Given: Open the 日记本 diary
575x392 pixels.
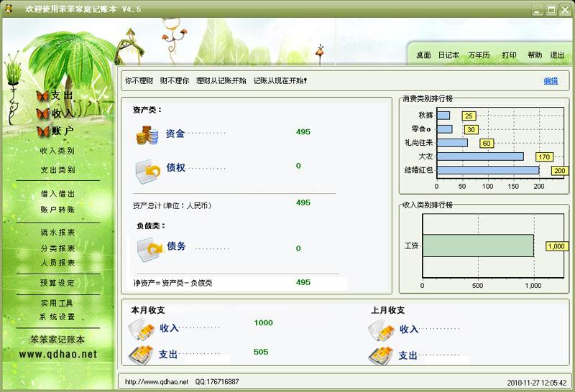Looking at the screenshot, I should [448, 55].
